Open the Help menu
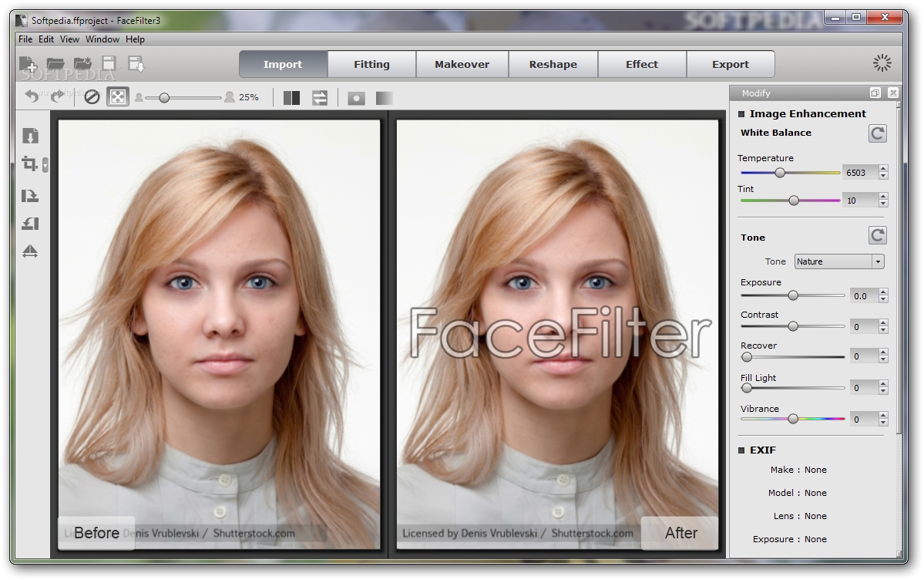 pos(135,39)
